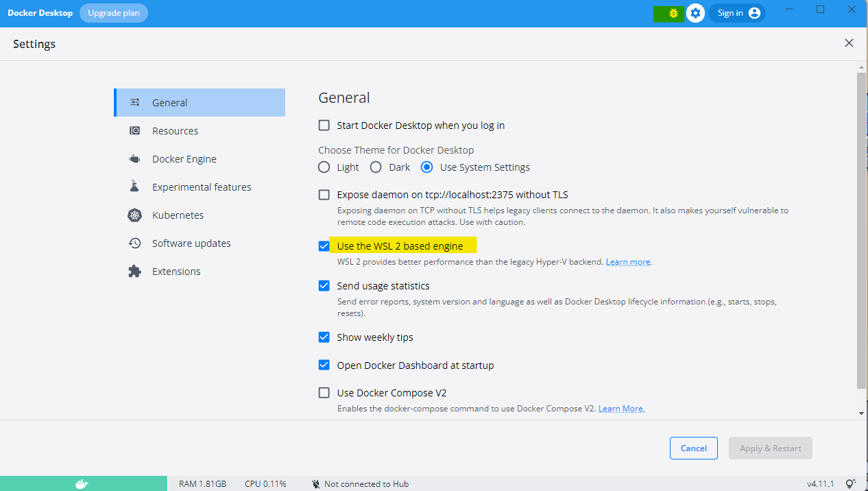Open the WSL 2 Learn more link
The width and height of the screenshot is (868, 491).
[x=628, y=262]
